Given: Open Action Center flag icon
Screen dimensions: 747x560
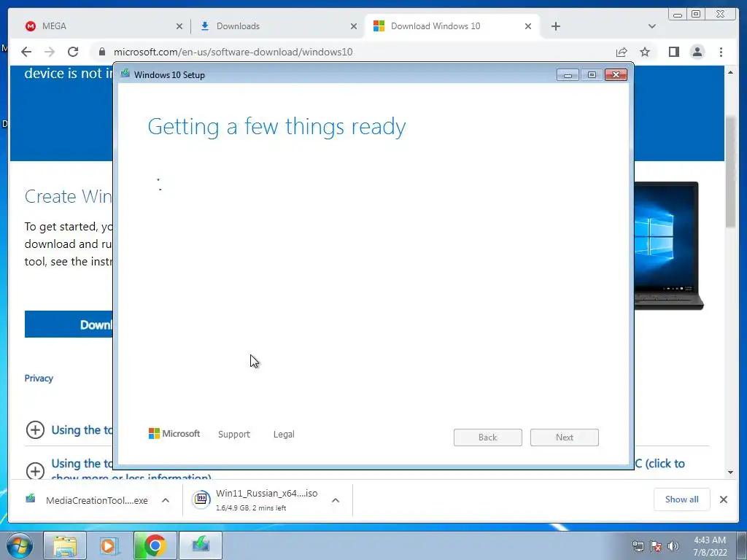Looking at the screenshot, I should pyautogui.click(x=656, y=546).
